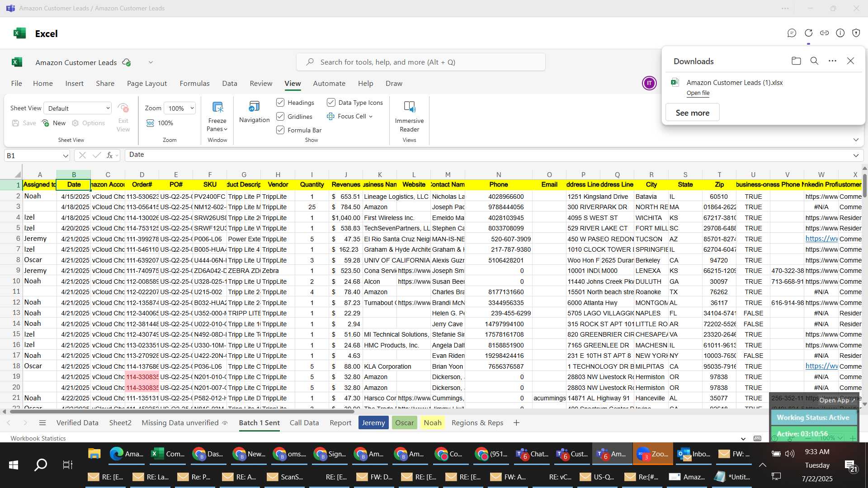Screen dimensions: 868x488
Task: Open the Call Data sheet
Action: [x=304, y=423]
